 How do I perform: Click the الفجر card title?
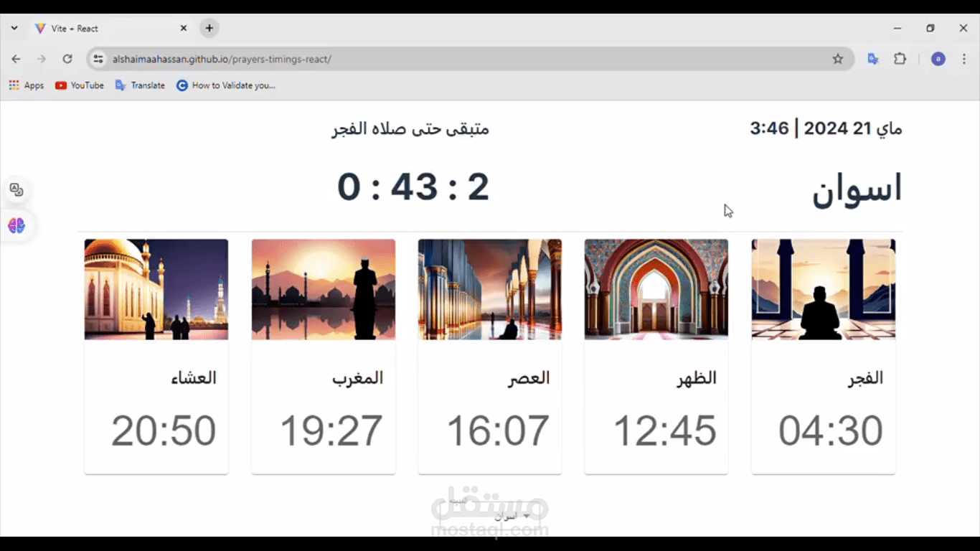[x=865, y=378]
